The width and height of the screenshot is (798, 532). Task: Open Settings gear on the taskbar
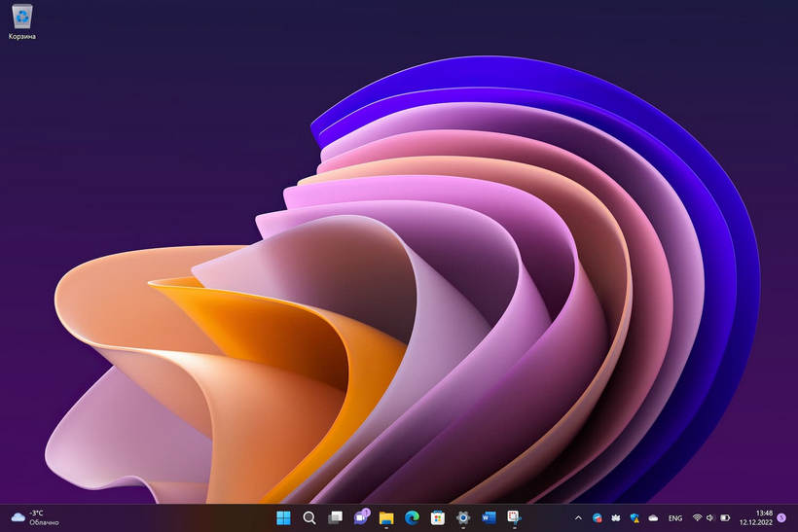[x=463, y=517]
